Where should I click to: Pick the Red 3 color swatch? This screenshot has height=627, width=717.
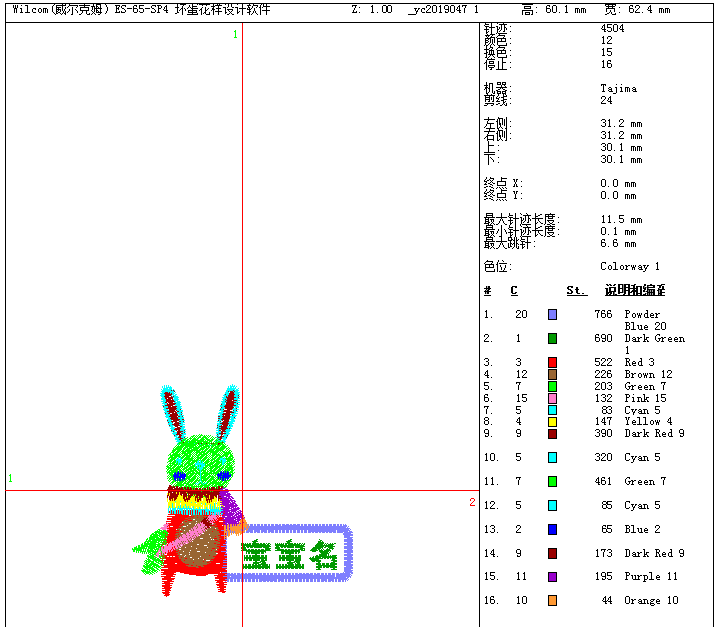click(552, 362)
